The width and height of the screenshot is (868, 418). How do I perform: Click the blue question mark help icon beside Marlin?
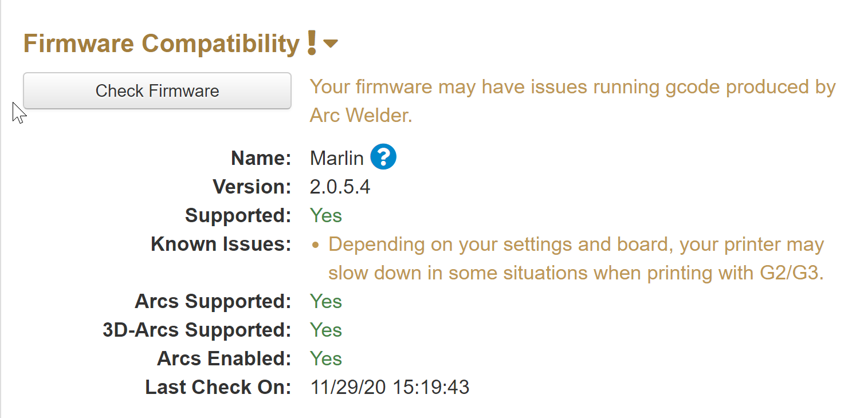click(383, 156)
